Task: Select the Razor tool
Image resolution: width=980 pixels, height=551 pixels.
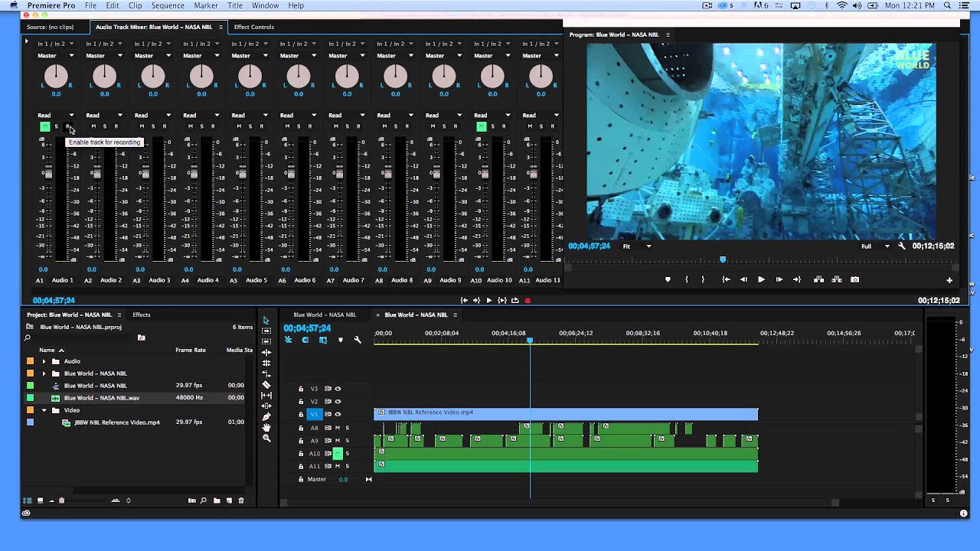Action: pos(266,385)
